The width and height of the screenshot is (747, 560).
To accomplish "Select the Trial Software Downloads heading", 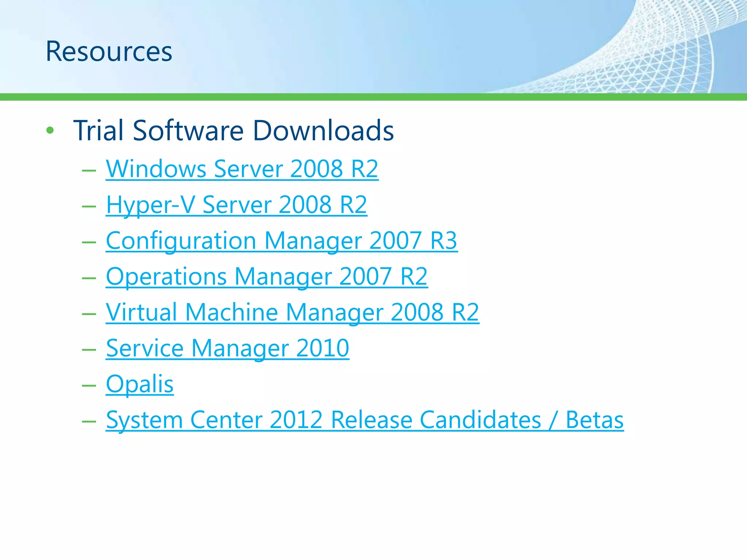I will (x=233, y=130).
